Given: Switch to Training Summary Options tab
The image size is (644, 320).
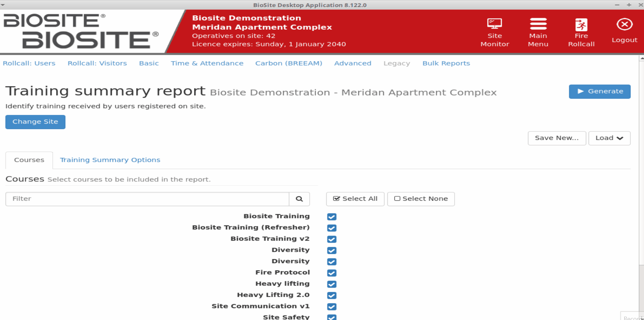Looking at the screenshot, I should pyautogui.click(x=110, y=160).
